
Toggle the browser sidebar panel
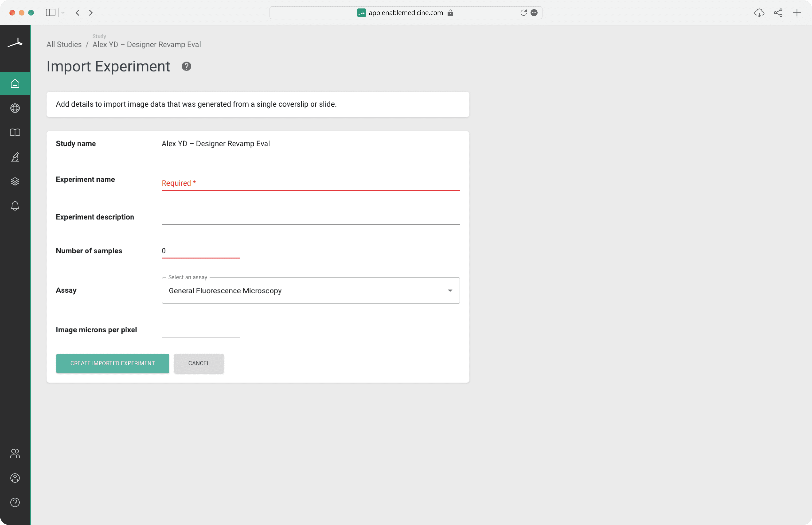tap(51, 13)
